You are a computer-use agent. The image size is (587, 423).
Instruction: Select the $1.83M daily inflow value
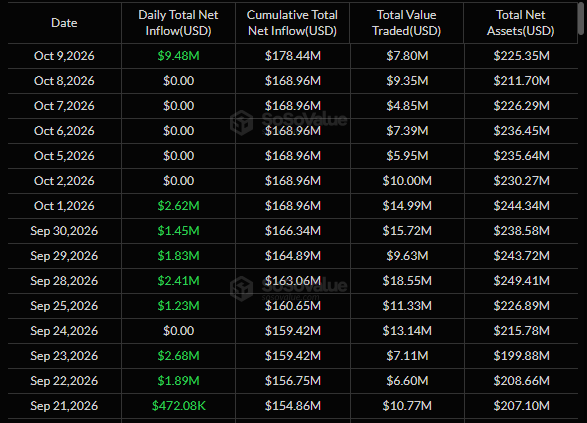(x=178, y=256)
